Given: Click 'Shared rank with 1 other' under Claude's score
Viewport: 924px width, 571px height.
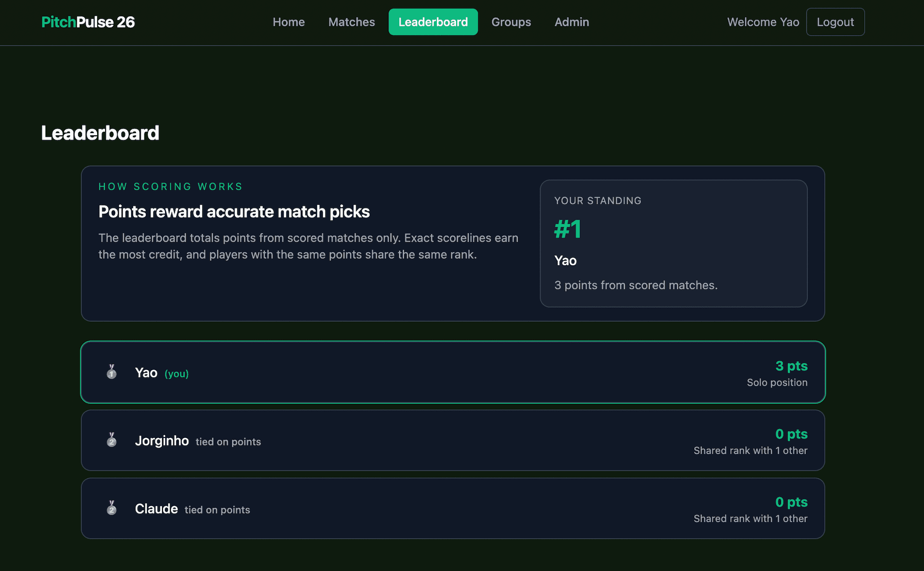Looking at the screenshot, I should 750,519.
